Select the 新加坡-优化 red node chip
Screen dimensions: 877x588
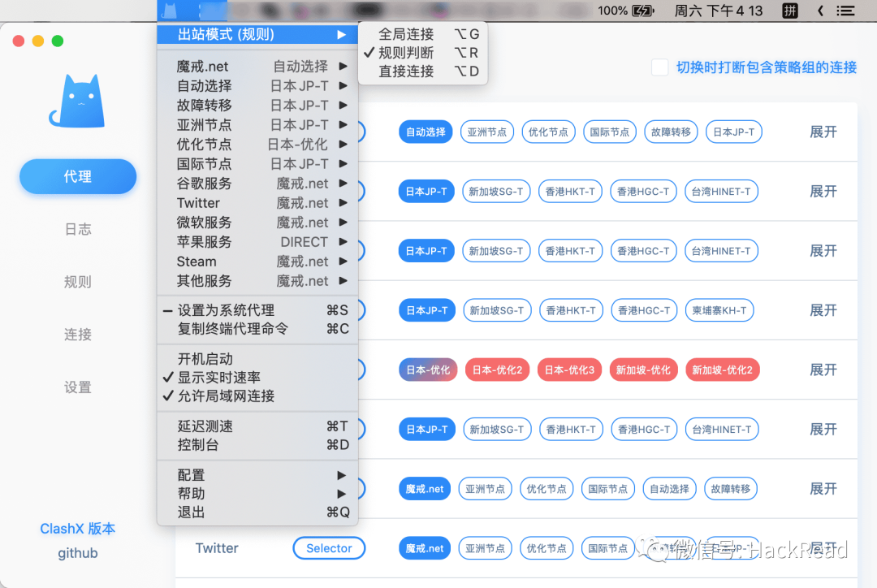point(643,370)
